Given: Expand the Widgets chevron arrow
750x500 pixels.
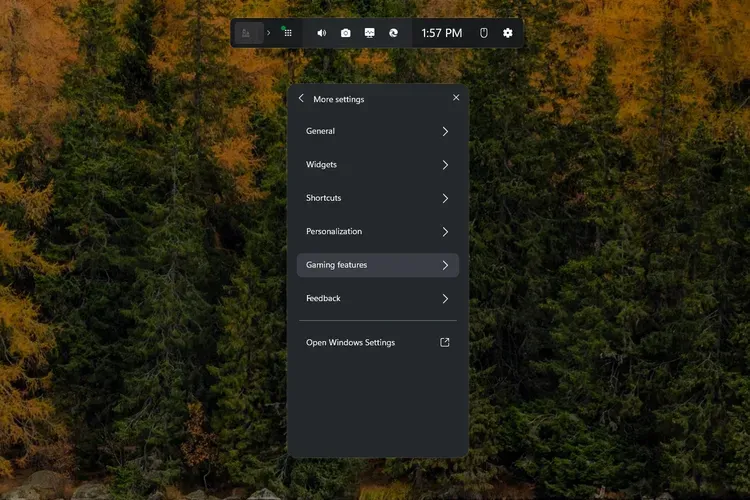Looking at the screenshot, I should click(x=445, y=165).
